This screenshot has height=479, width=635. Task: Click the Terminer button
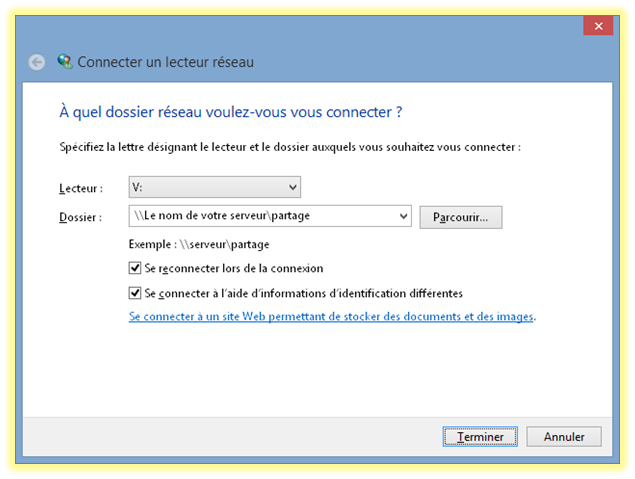coord(480,436)
